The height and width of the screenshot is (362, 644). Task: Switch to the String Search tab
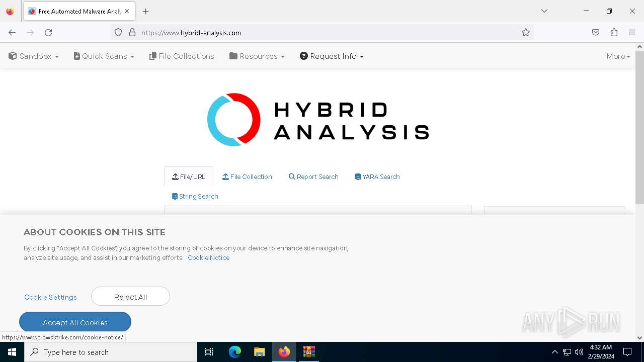(x=195, y=196)
